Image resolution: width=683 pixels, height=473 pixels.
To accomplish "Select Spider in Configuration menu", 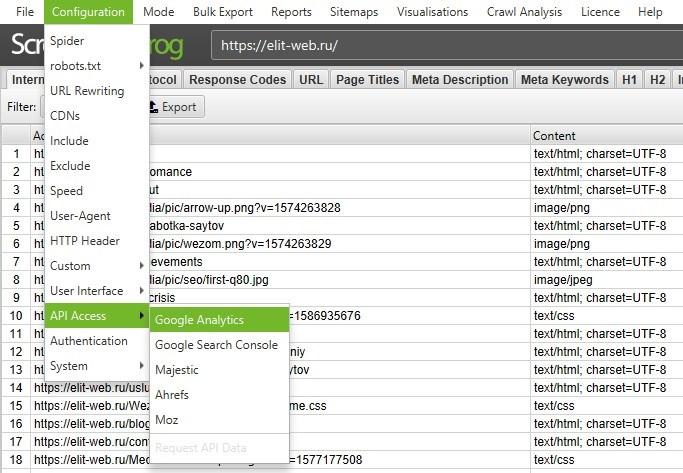I will pos(97,41).
